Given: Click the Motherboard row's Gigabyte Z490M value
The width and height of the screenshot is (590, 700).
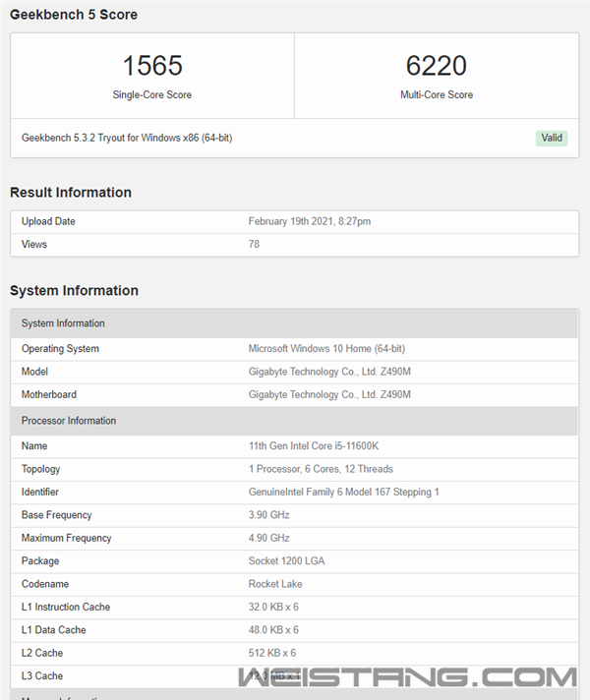Looking at the screenshot, I should click(x=329, y=394).
